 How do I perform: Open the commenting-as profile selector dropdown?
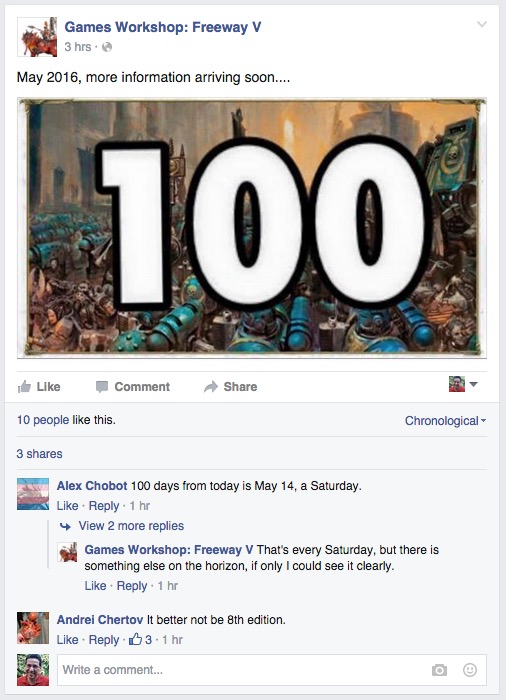click(x=463, y=384)
